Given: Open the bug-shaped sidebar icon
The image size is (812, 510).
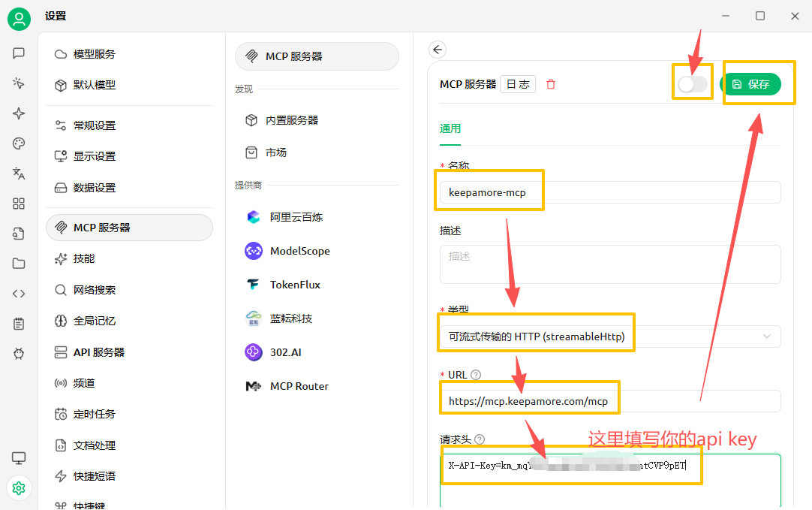Looking at the screenshot, I should (x=19, y=354).
